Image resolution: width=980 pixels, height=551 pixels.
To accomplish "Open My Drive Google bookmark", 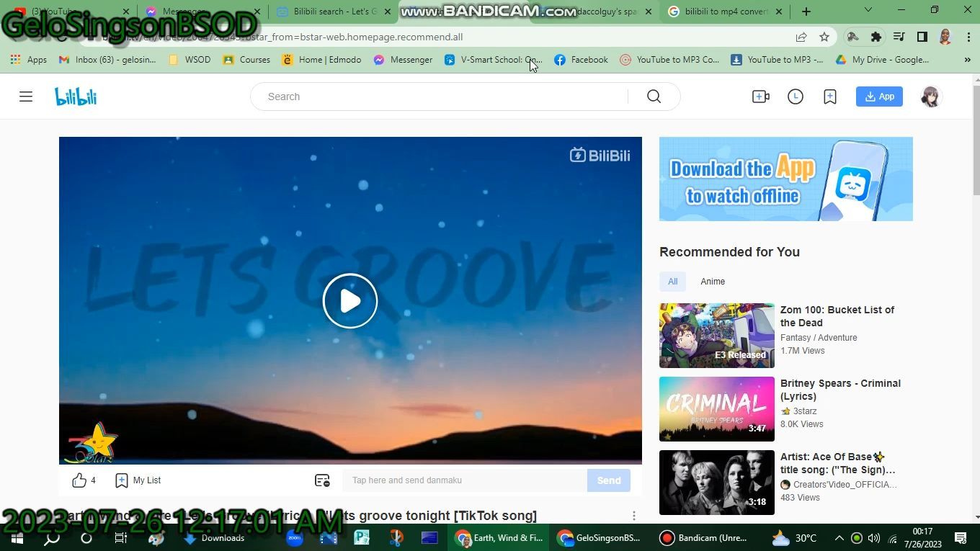I will click(x=883, y=60).
